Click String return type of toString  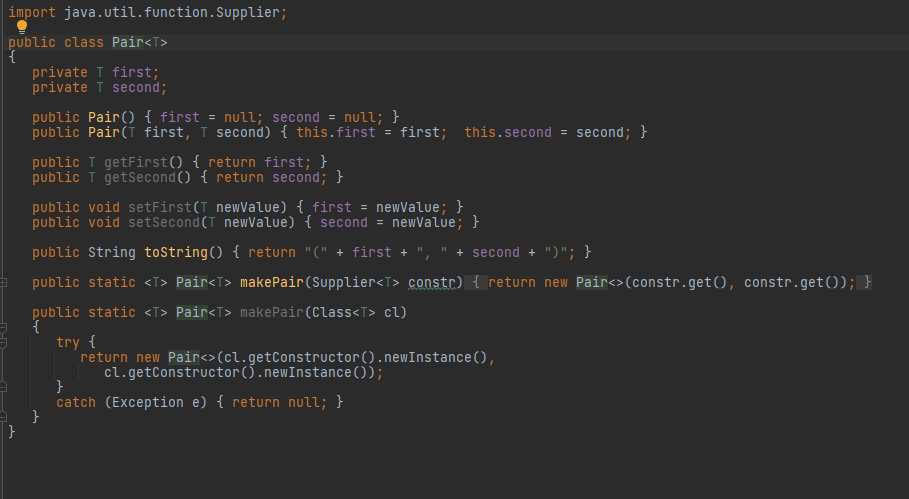pos(112,253)
